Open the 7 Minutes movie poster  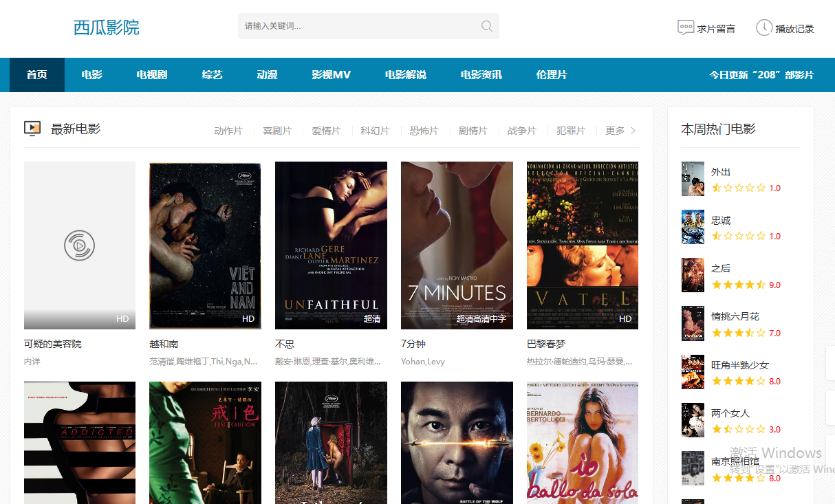pos(457,245)
